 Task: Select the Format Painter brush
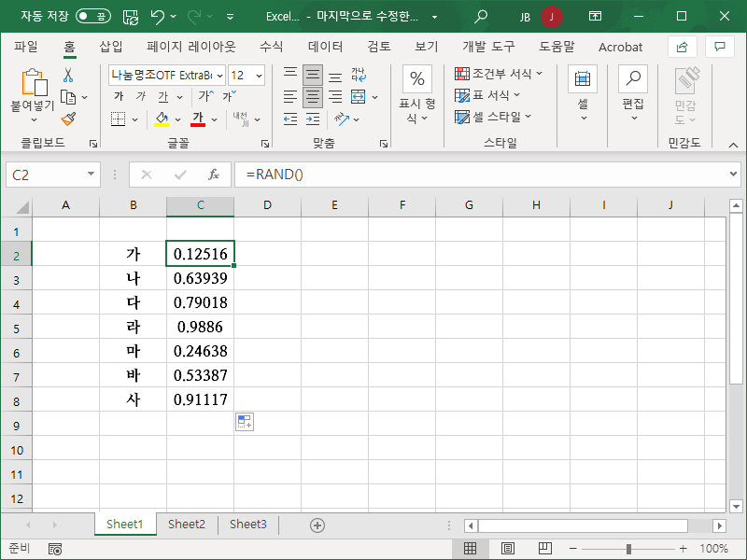tap(68, 119)
